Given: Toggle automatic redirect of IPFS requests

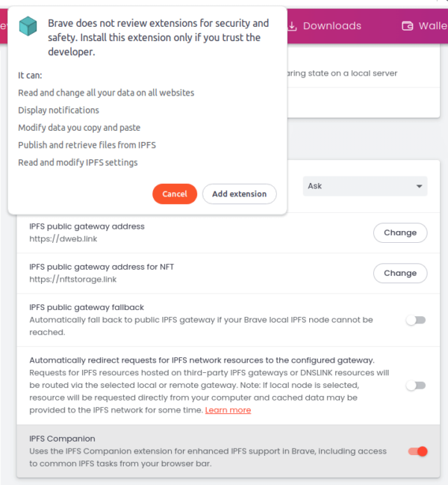Looking at the screenshot, I should coord(415,386).
